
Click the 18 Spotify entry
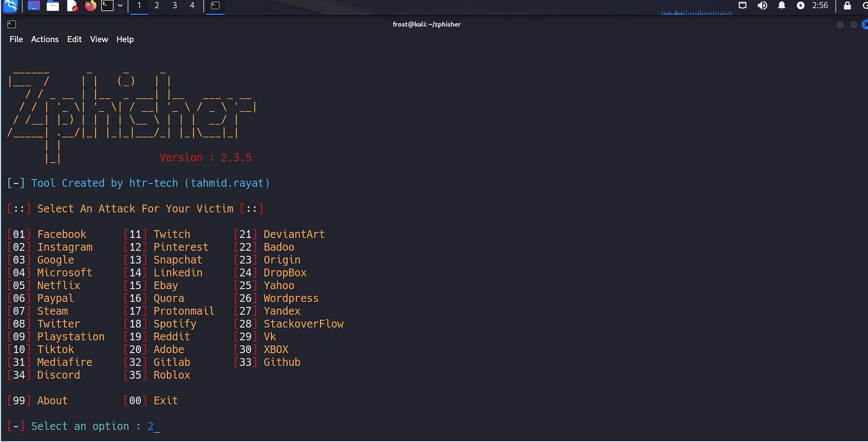tap(160, 324)
